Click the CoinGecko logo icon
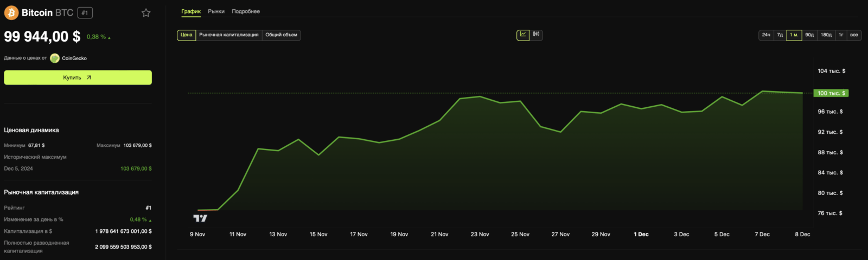Viewport: 868px width, 260px height. point(55,58)
